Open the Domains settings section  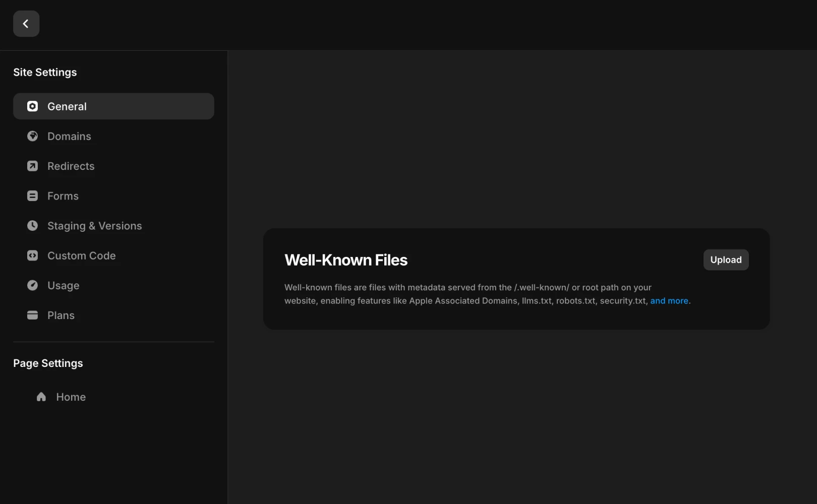click(x=113, y=136)
